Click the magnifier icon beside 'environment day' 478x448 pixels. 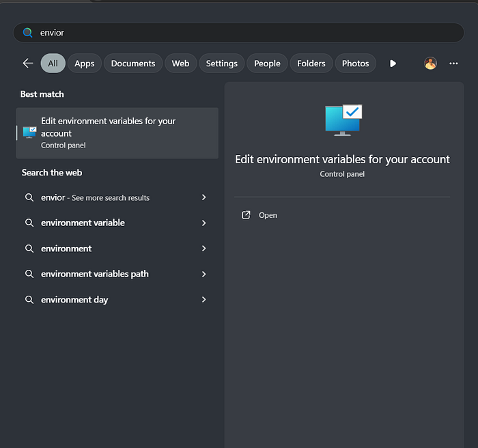29,300
